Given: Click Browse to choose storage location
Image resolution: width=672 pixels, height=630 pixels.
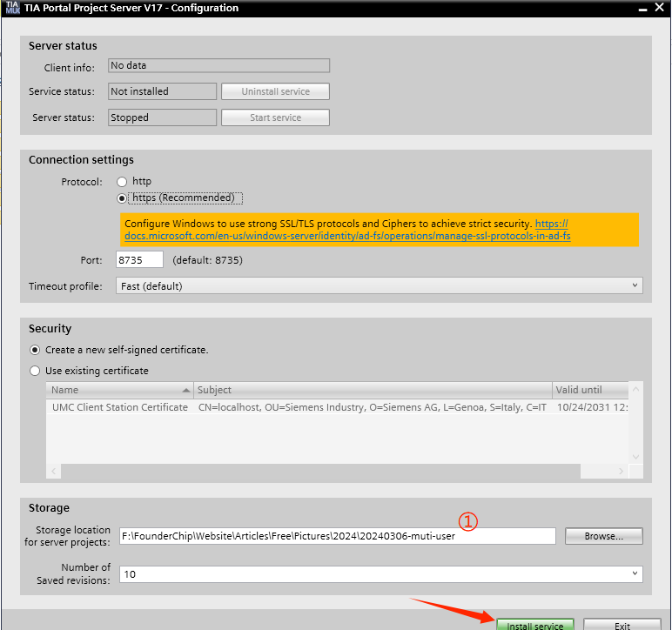Looking at the screenshot, I should 603,536.
